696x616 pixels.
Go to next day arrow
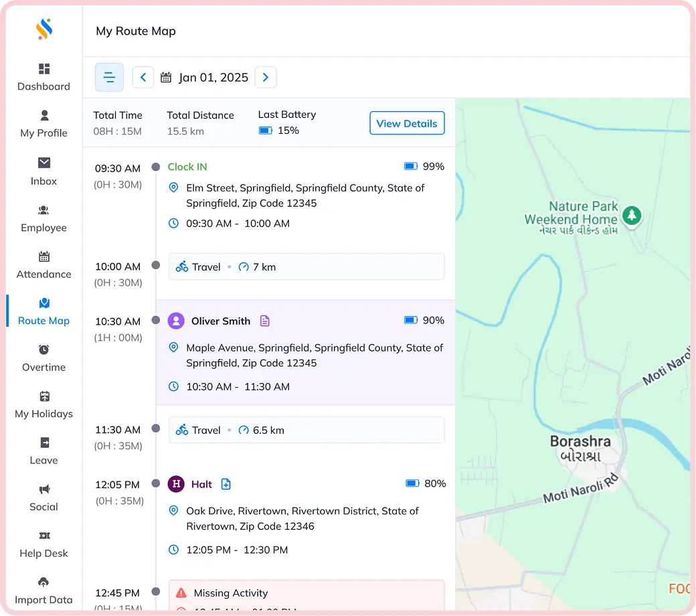[266, 77]
